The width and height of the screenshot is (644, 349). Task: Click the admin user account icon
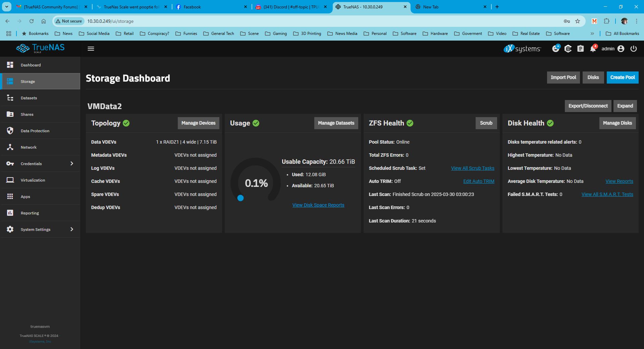click(x=621, y=49)
